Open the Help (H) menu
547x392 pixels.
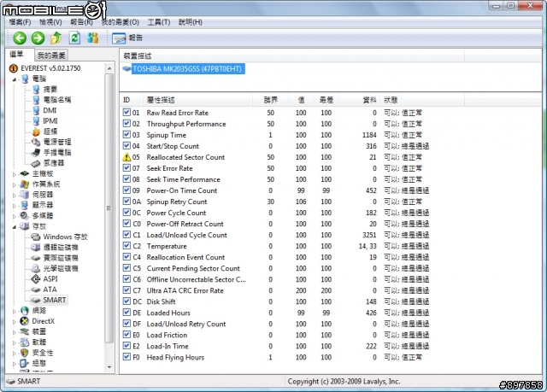coord(190,22)
